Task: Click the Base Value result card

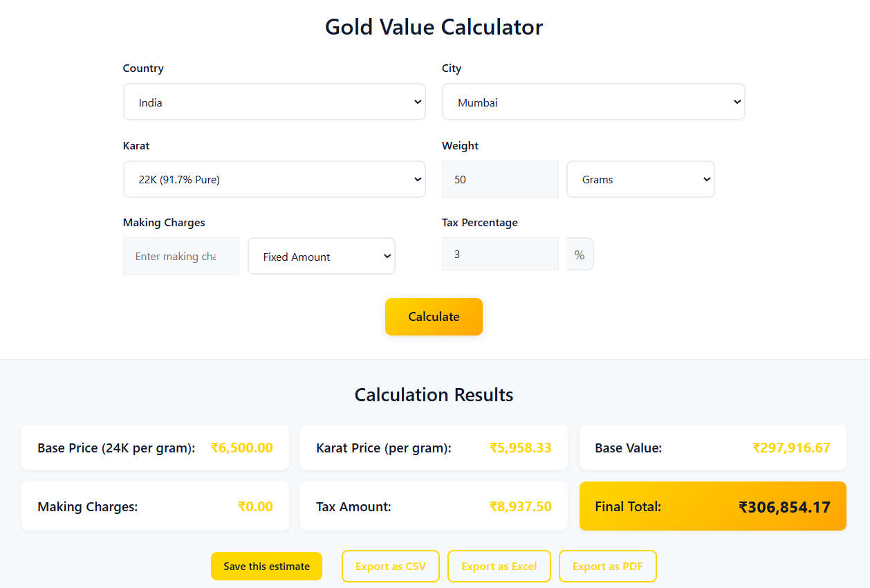Action: point(712,447)
